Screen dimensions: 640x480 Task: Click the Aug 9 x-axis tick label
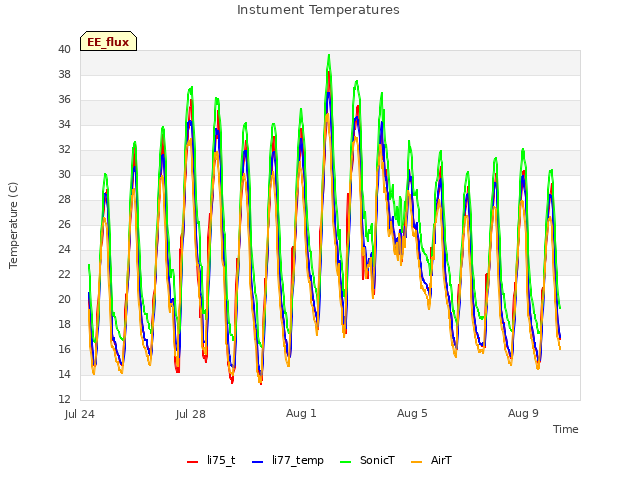523,413
